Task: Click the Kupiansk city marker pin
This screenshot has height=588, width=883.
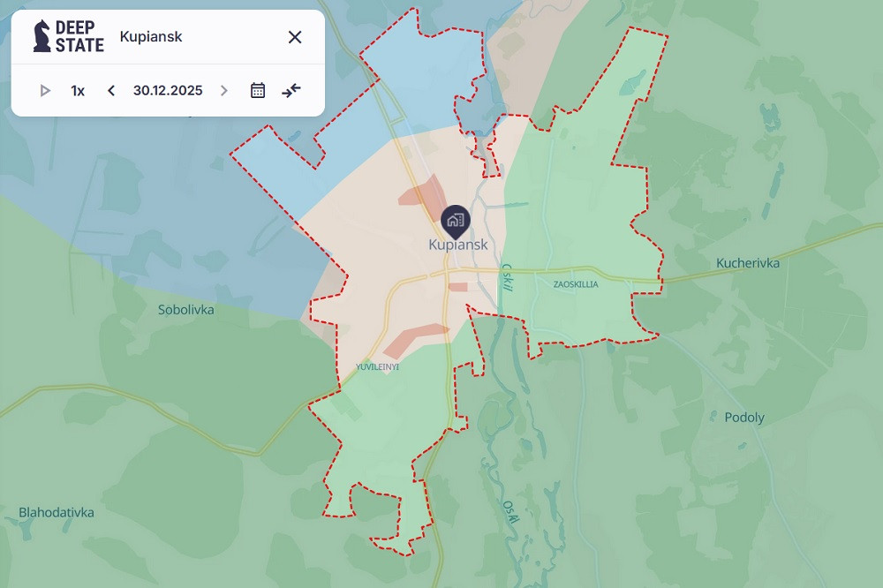Action: [x=456, y=220]
